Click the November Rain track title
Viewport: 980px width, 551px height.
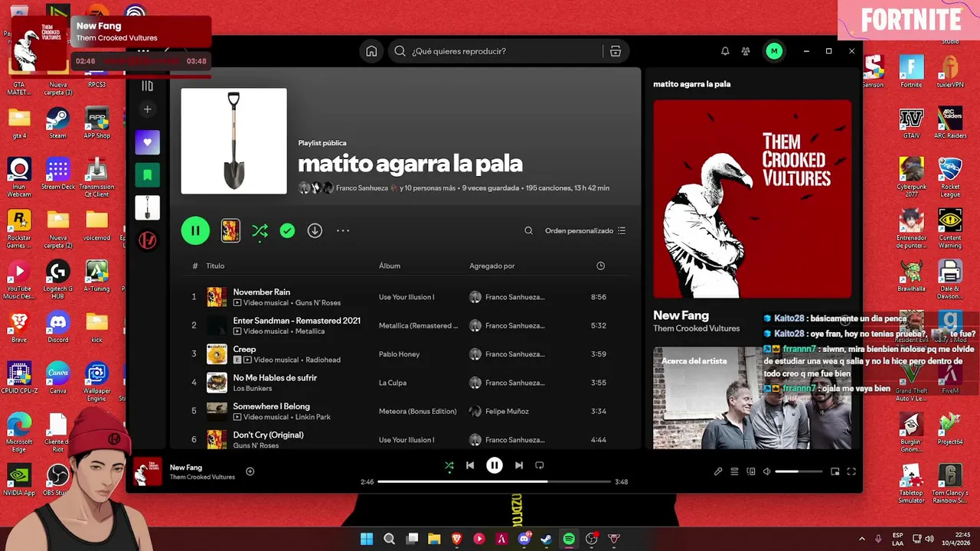coord(261,292)
